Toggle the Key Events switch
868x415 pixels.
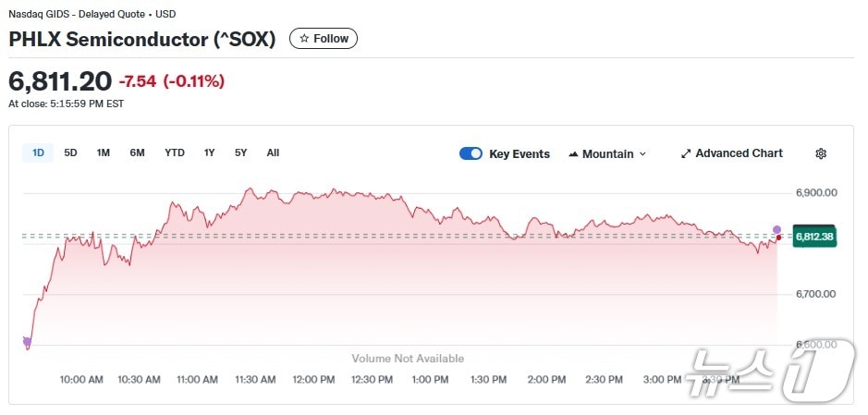tap(471, 153)
